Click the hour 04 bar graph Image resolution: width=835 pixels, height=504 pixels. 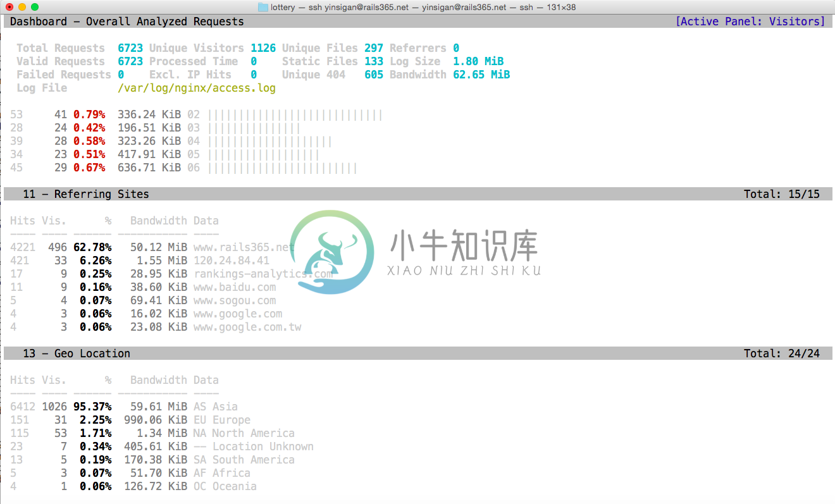tap(269, 141)
